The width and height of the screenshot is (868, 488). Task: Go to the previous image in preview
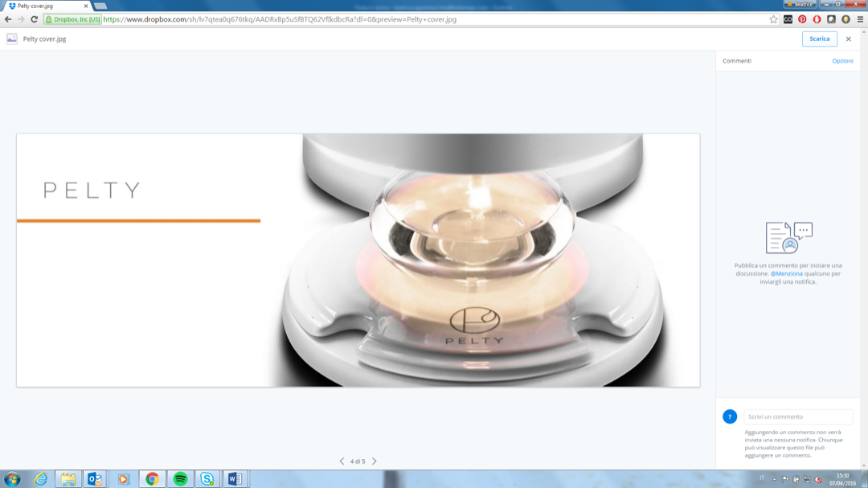[x=342, y=461]
